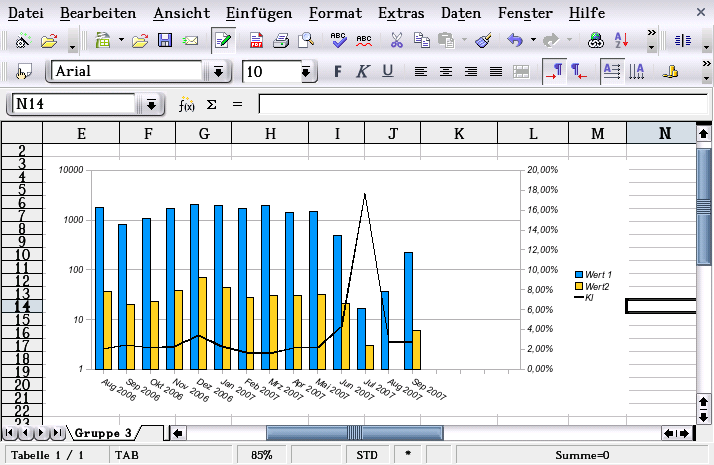Click the STD selection mode field
This screenshot has height=465, width=714.
click(367, 455)
